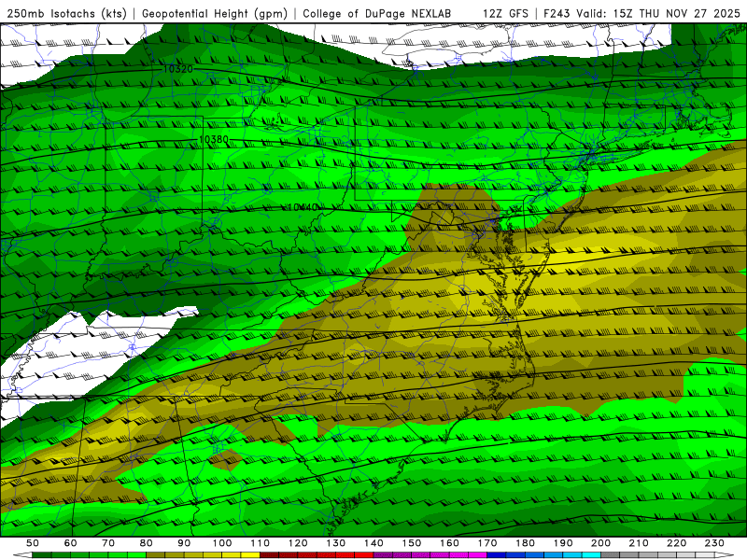Click the cyan swatch just before the gray segments
Image resolution: width=747 pixels, height=560 pixels.
(x=591, y=554)
